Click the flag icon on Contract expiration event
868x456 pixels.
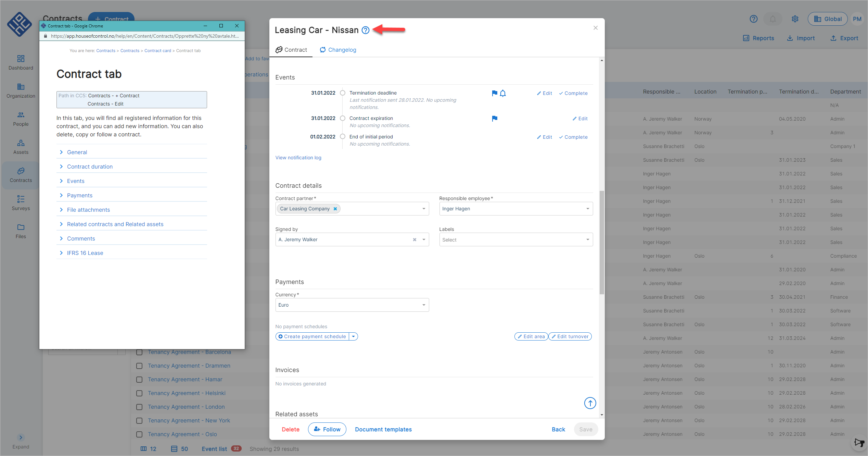tap(495, 119)
